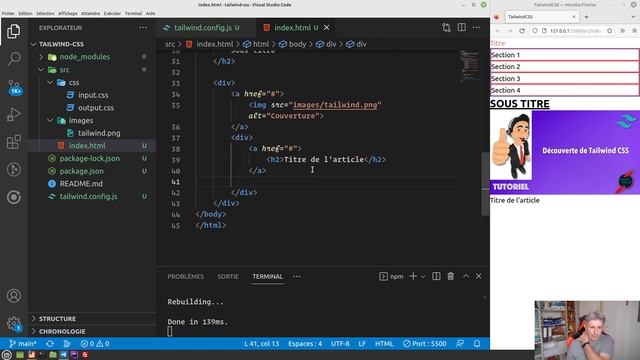The width and height of the screenshot is (640, 360).
Task: Synchronize changes icon in status bar
Action: [x=50, y=344]
